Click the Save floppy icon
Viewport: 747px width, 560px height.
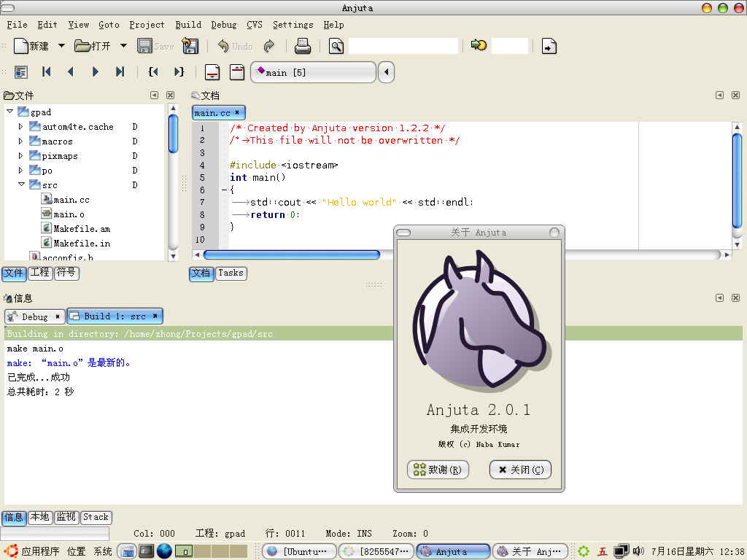[x=144, y=46]
